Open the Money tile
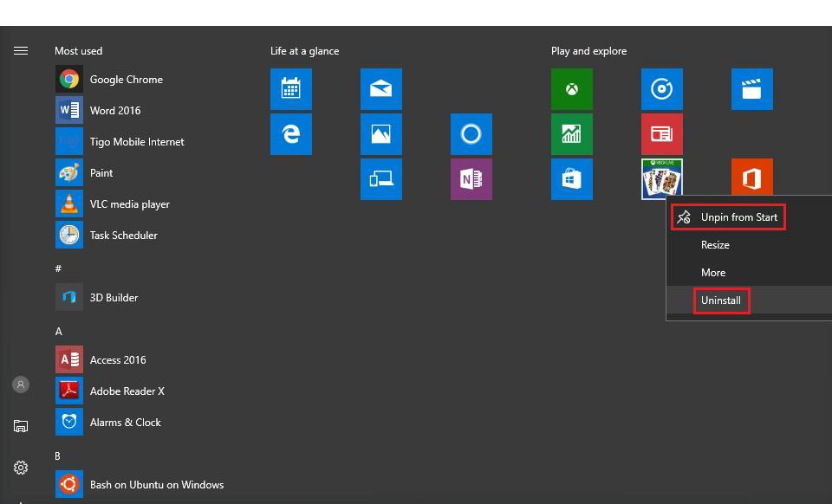Viewport: 832px width, 504px height. [x=571, y=134]
